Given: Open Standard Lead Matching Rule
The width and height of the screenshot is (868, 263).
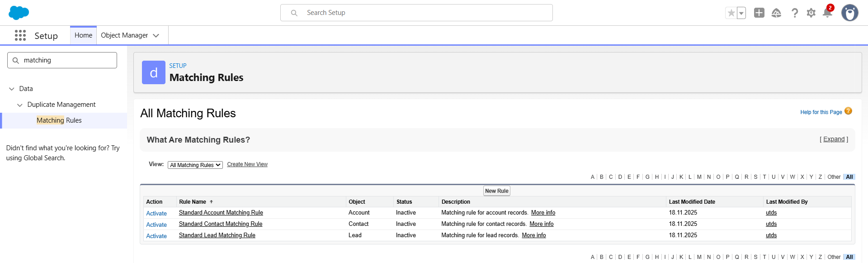Looking at the screenshot, I should pos(217,235).
